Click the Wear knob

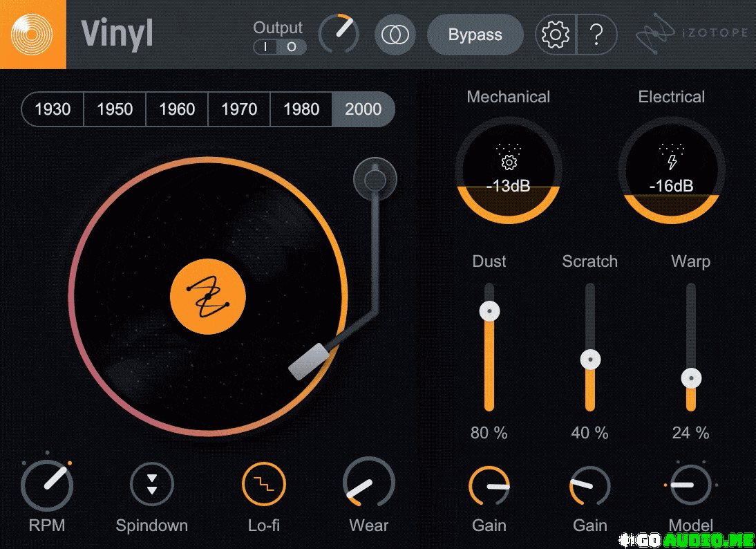pyautogui.click(x=369, y=484)
